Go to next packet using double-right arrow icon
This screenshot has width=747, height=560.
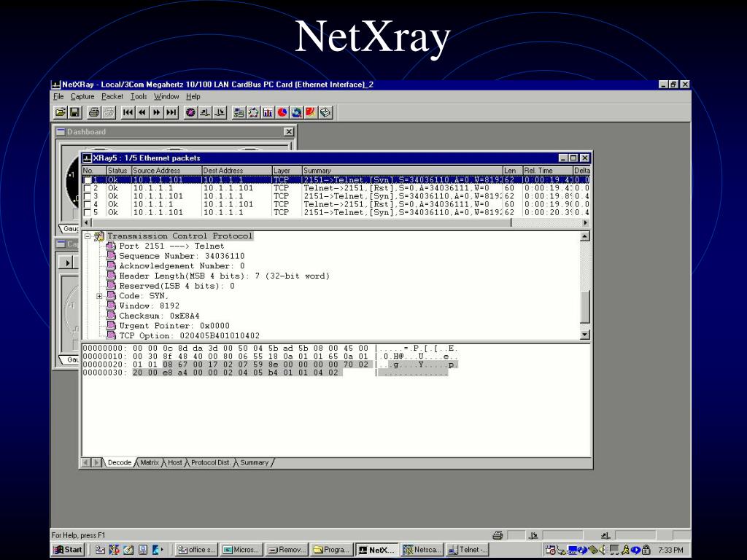[156, 112]
